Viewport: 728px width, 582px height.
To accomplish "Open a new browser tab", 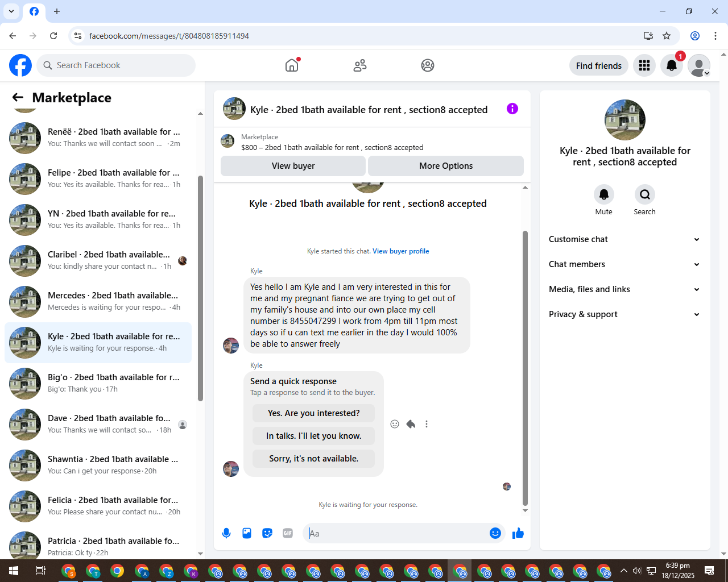I will [57, 11].
